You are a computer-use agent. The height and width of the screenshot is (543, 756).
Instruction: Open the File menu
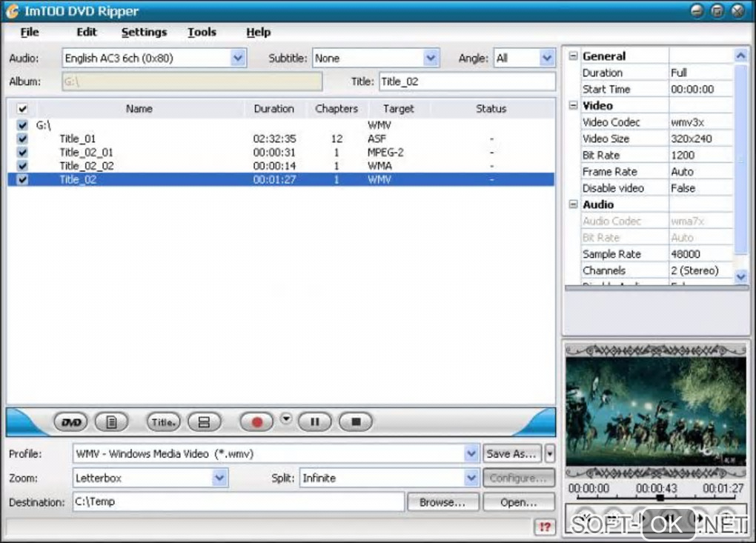click(x=30, y=33)
